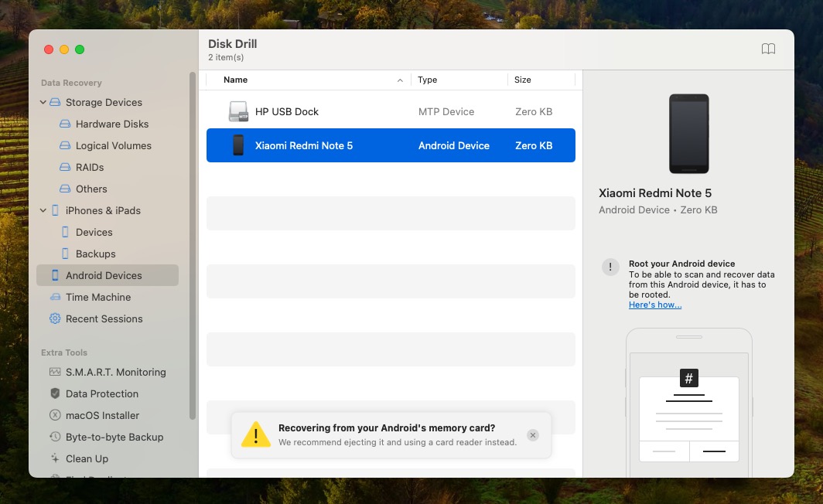Collapse the Storage Devices section
823x504 pixels.
tap(43, 102)
